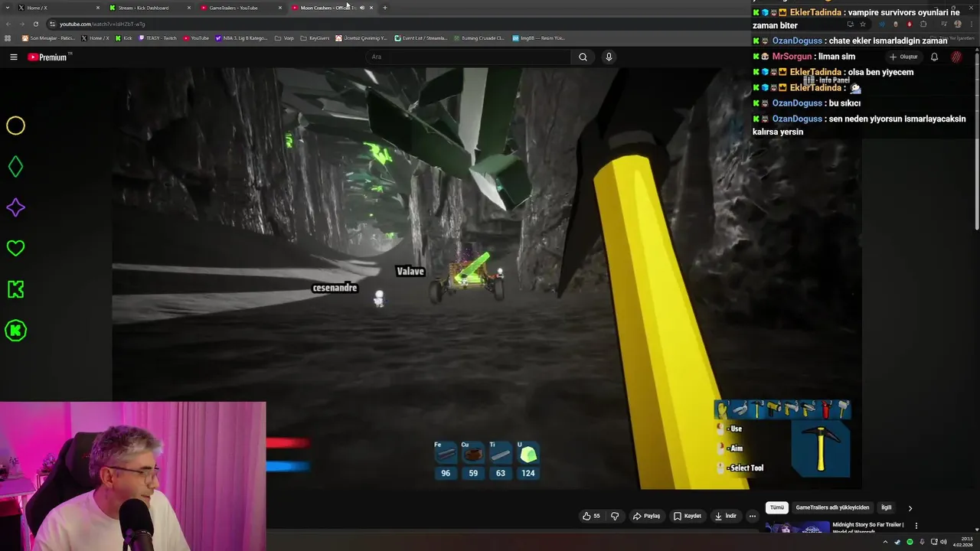Click the circled Kick 'K' icon
980x551 pixels.
[x=15, y=331]
